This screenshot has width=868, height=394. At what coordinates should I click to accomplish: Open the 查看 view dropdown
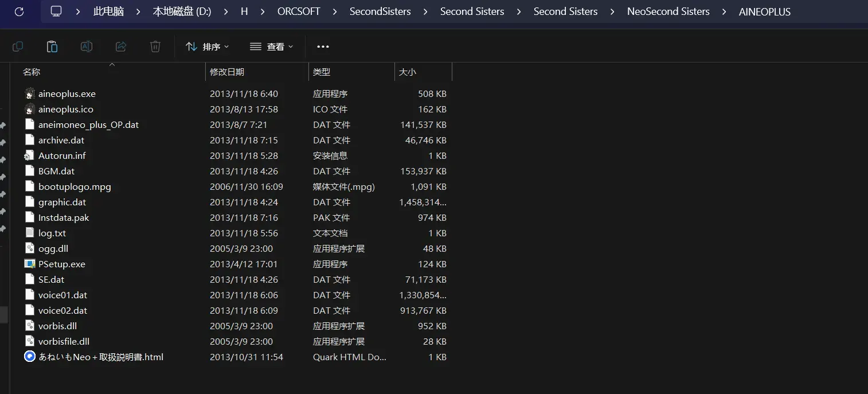coord(272,46)
